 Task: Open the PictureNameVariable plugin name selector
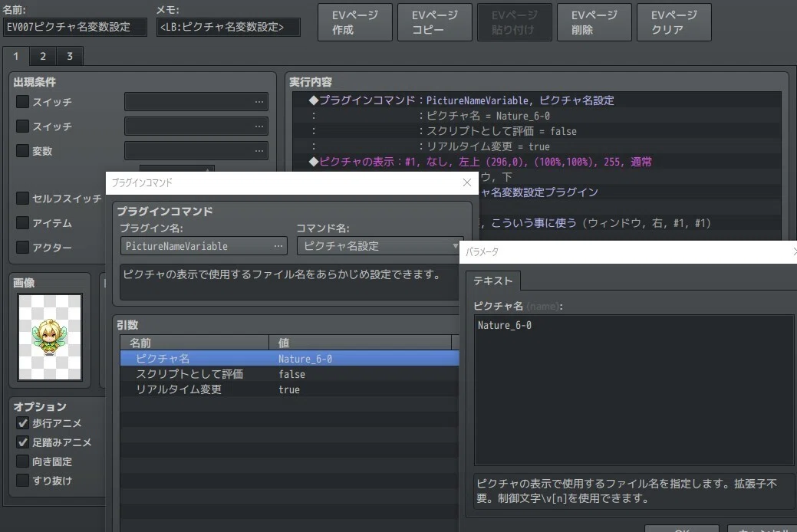204,246
